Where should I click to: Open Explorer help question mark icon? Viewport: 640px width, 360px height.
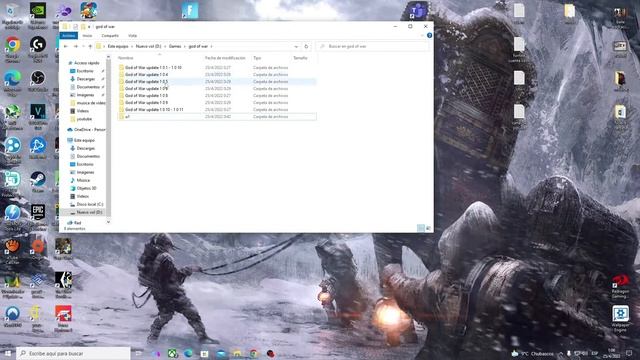(429, 36)
